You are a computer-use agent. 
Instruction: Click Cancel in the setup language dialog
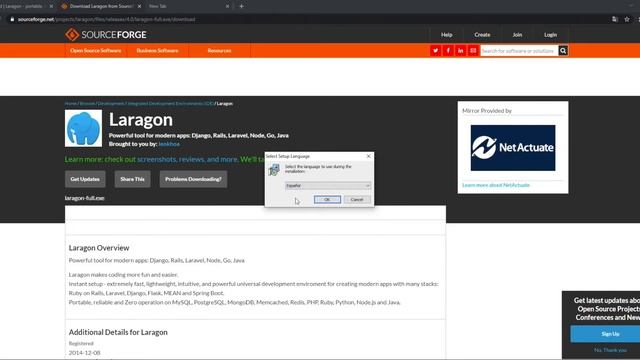pos(357,200)
